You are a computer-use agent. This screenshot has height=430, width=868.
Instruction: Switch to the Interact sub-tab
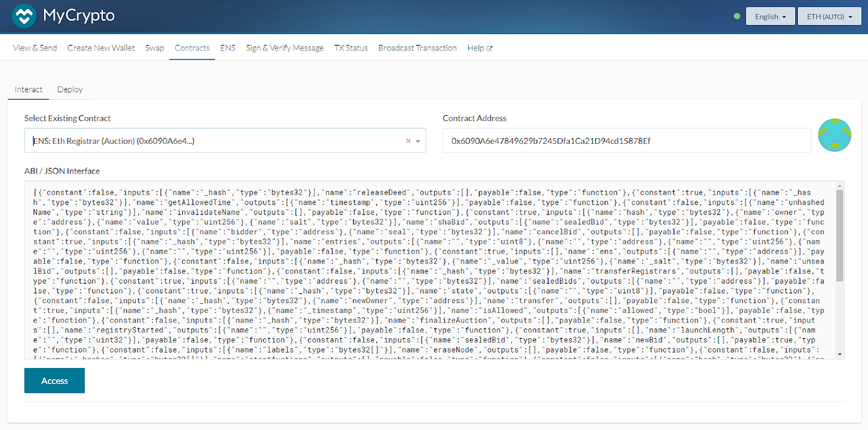(x=29, y=89)
